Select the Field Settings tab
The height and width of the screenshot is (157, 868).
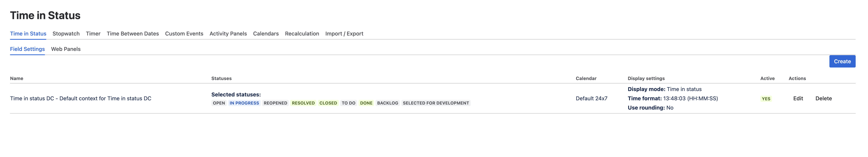pyautogui.click(x=27, y=49)
